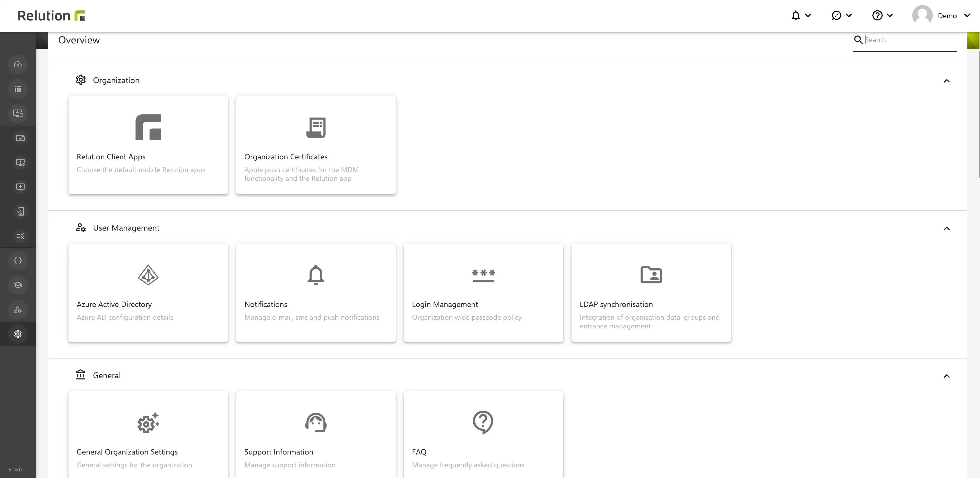Click the Login Management asterisks icon
The width and height of the screenshot is (980, 478).
pyautogui.click(x=484, y=276)
